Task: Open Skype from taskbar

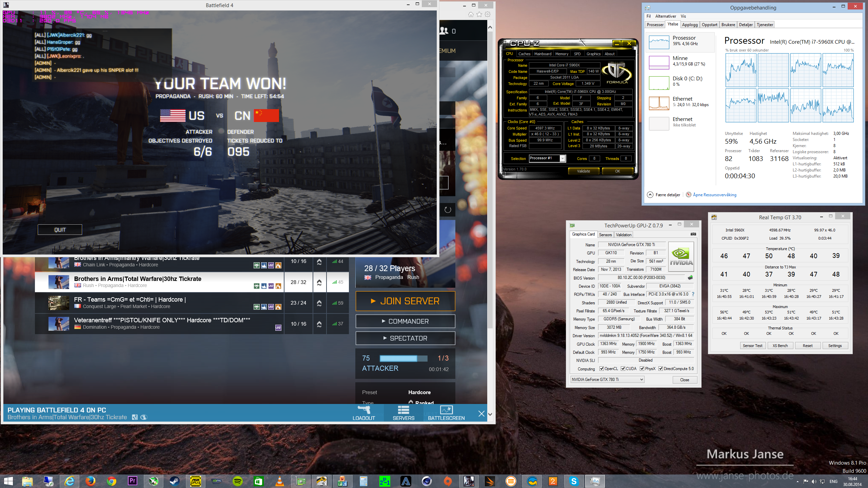Action: 574,481
